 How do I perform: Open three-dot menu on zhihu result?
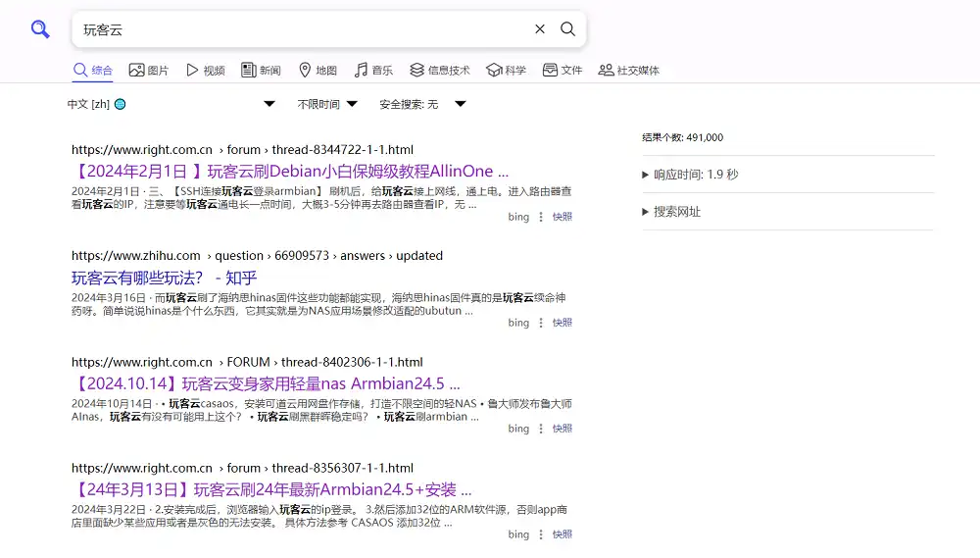tap(541, 323)
